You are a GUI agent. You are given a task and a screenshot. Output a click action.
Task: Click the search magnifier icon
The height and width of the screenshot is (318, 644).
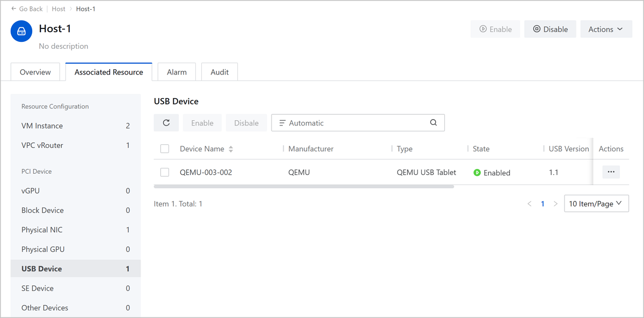point(433,123)
